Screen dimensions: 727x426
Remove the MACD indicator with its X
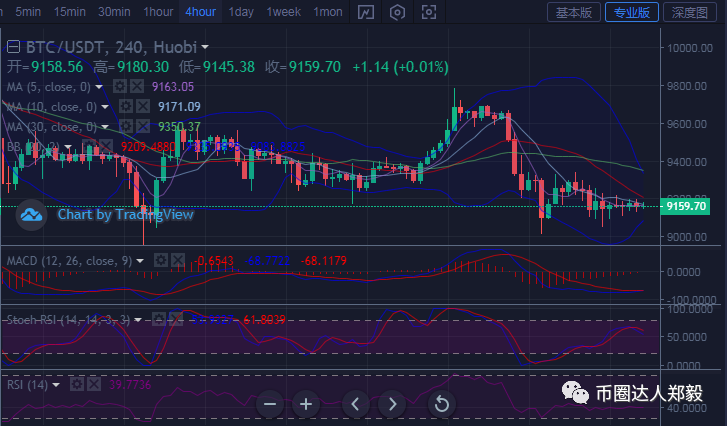177,260
